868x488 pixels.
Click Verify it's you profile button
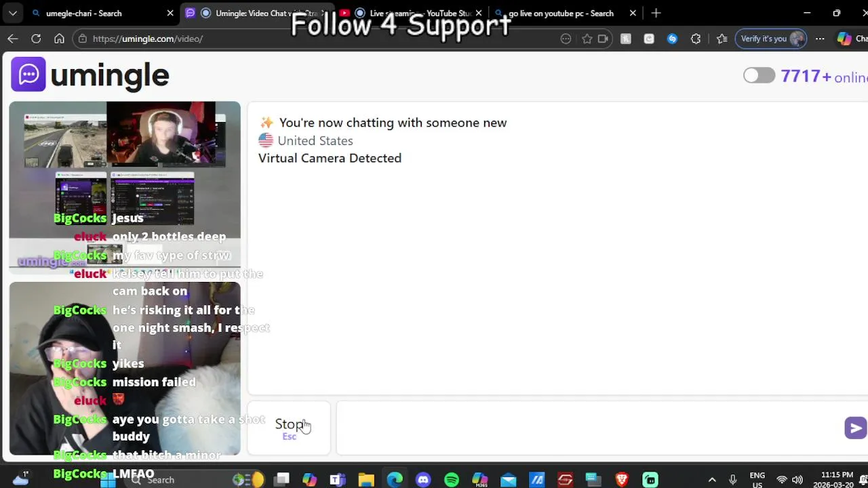point(772,39)
